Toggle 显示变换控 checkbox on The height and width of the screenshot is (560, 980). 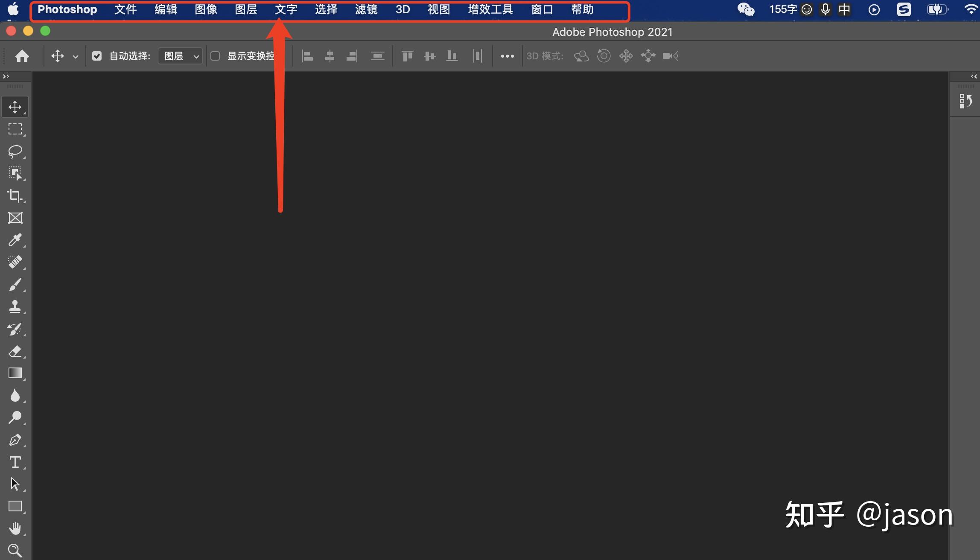pyautogui.click(x=216, y=56)
